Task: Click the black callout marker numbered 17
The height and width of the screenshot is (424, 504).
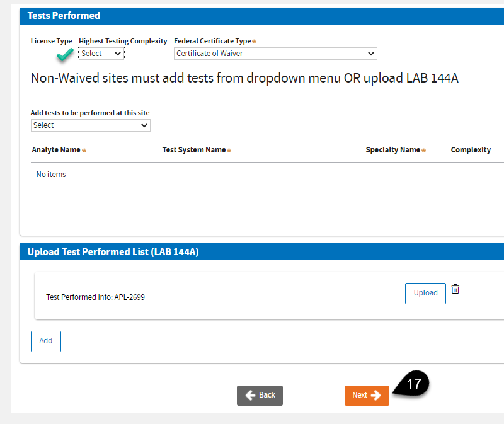Action: (x=413, y=384)
